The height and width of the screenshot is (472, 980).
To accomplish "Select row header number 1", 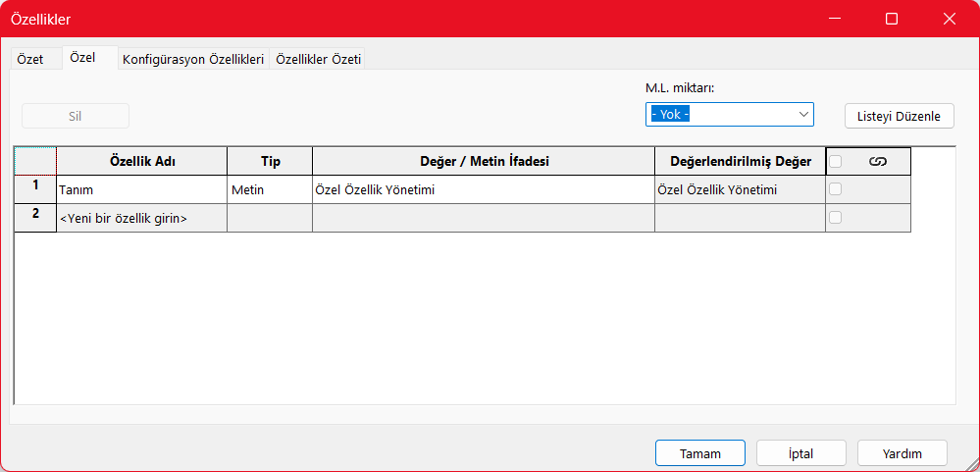I will click(x=35, y=189).
